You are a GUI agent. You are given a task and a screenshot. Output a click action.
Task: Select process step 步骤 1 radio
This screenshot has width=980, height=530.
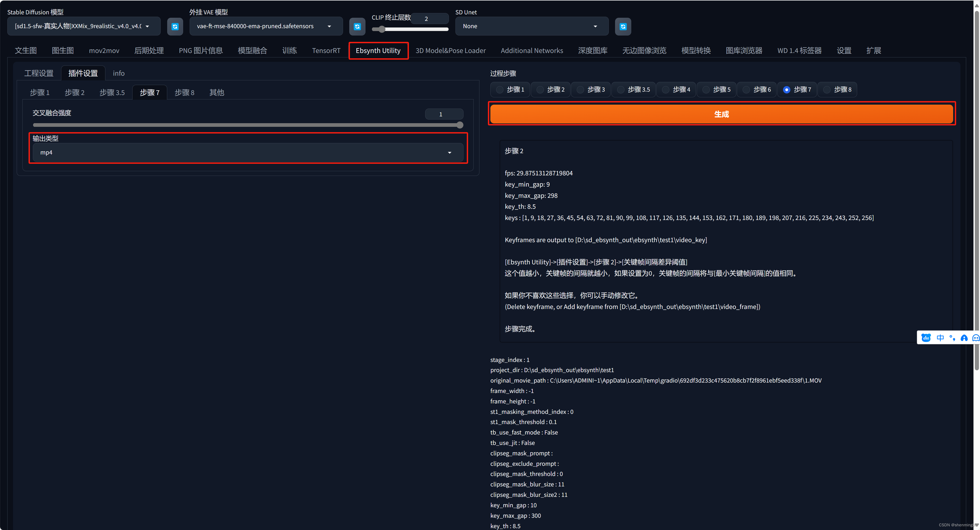tap(510, 90)
